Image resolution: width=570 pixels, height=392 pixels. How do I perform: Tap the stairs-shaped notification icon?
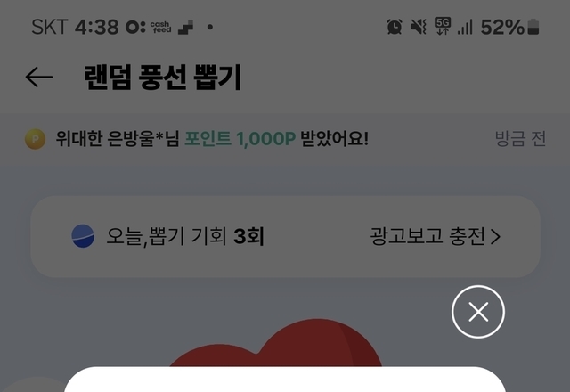pos(185,28)
